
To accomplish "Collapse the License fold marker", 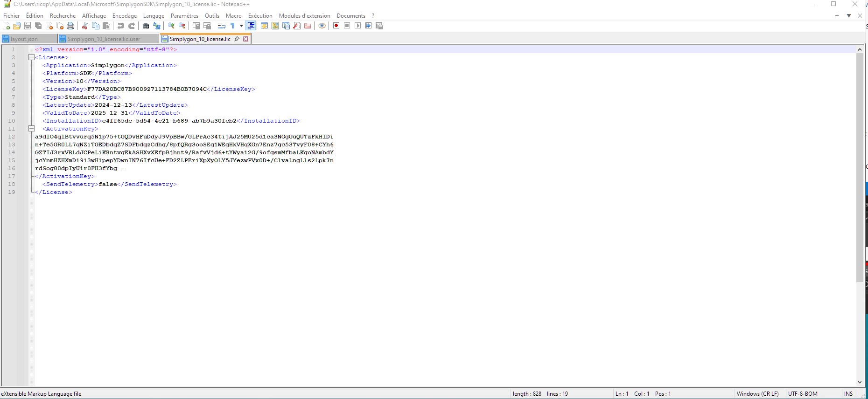I will [31, 57].
